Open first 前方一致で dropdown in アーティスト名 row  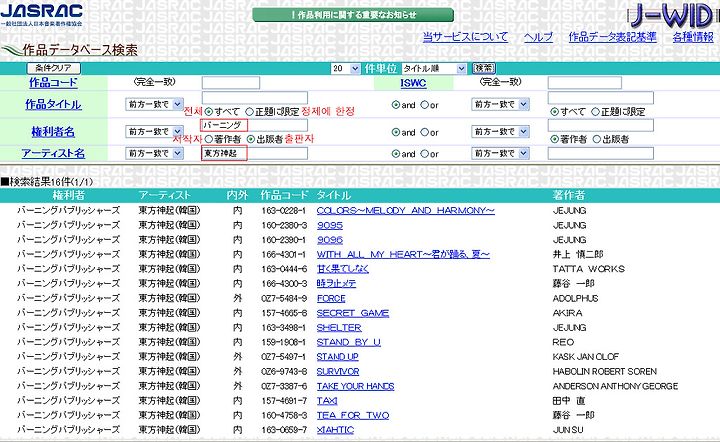tap(154, 153)
